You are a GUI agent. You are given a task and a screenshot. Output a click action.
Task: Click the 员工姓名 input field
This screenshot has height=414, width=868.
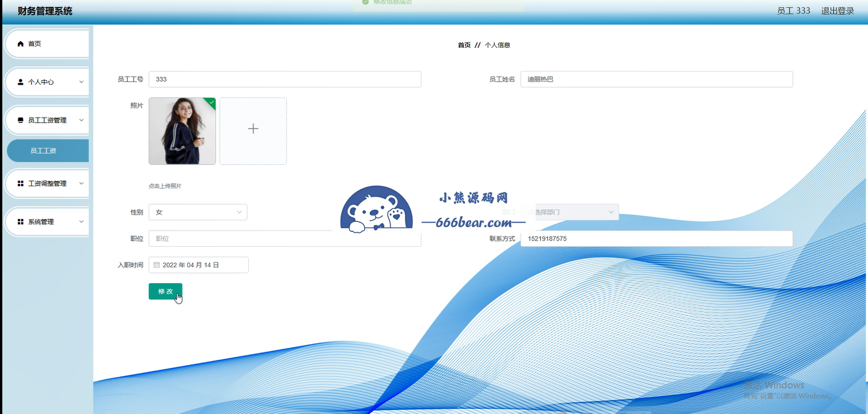click(x=657, y=79)
